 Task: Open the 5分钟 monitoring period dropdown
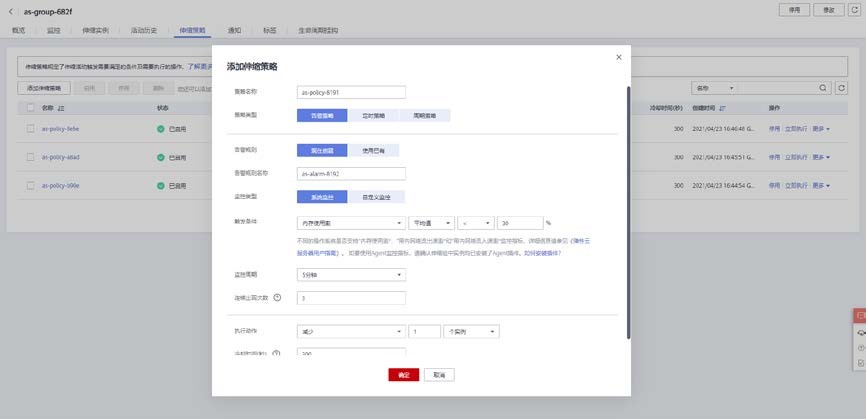pyautogui.click(x=351, y=274)
